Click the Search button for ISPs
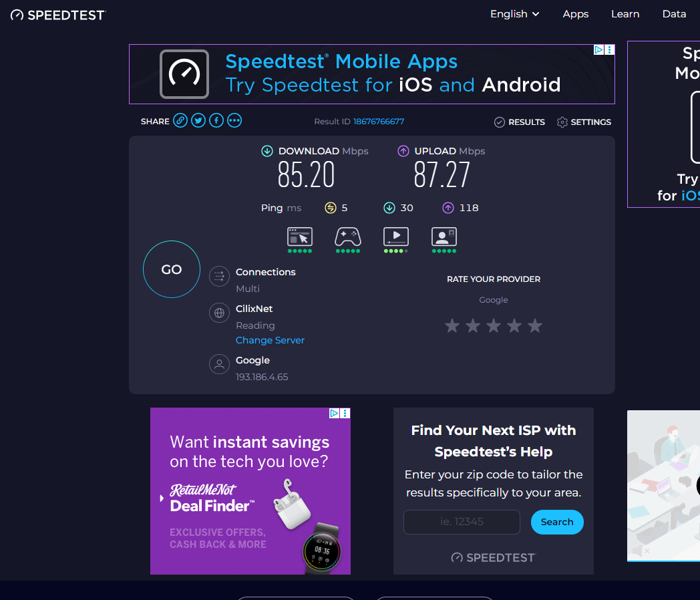This screenshot has width=700, height=600. 557,522
